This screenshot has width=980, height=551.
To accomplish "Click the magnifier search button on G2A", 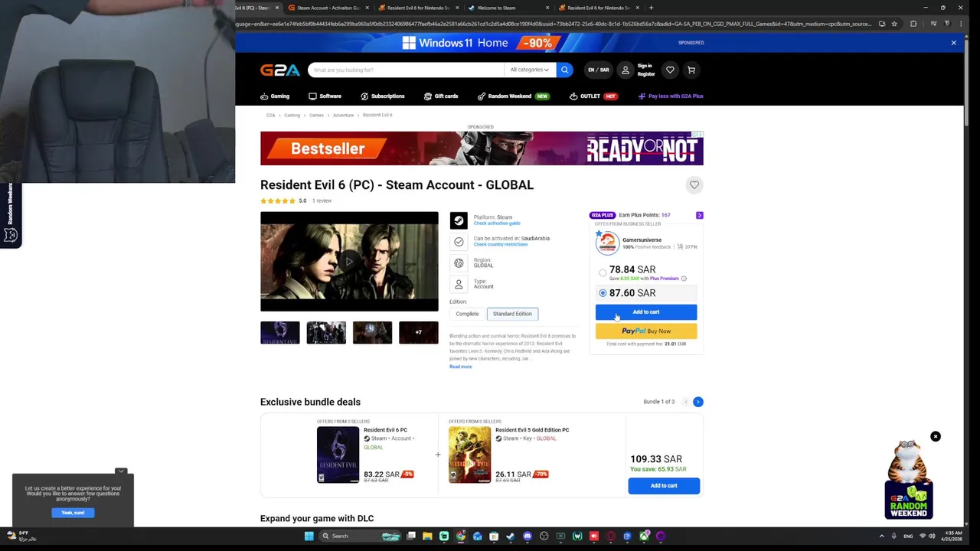I will click(x=564, y=70).
